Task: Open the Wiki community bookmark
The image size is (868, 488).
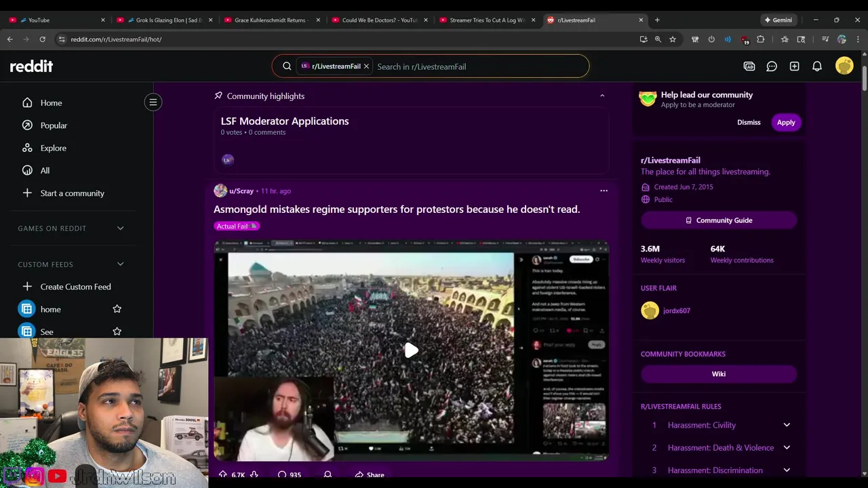Action: click(719, 374)
